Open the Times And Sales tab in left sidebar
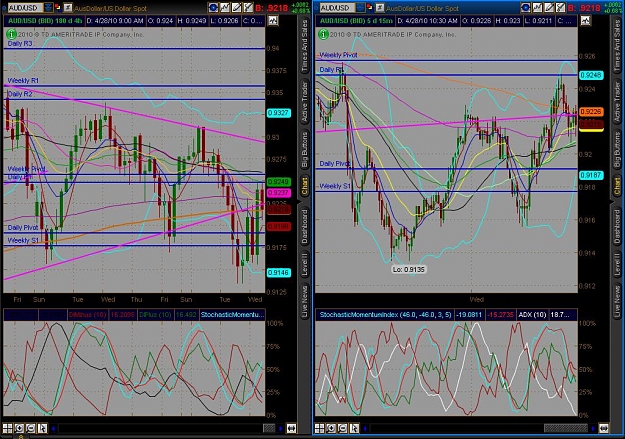This screenshot has width=625, height=439. pyautogui.click(x=305, y=46)
